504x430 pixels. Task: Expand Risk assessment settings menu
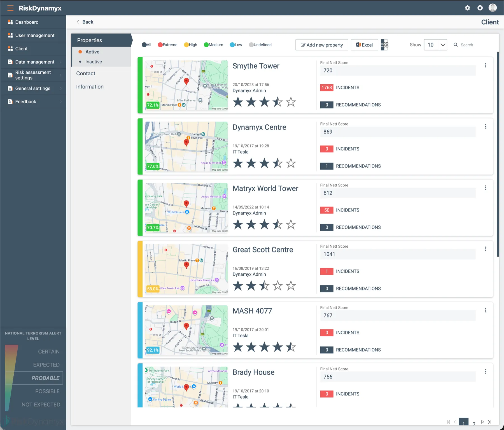(60, 75)
